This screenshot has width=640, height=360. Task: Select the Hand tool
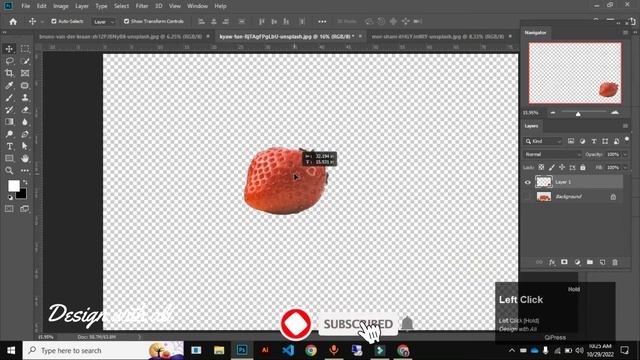coord(25,158)
